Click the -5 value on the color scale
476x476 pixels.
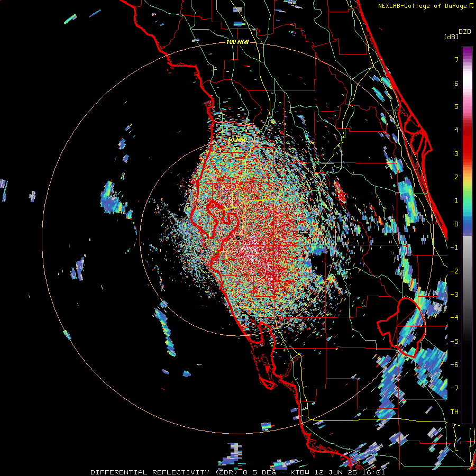(x=454, y=341)
